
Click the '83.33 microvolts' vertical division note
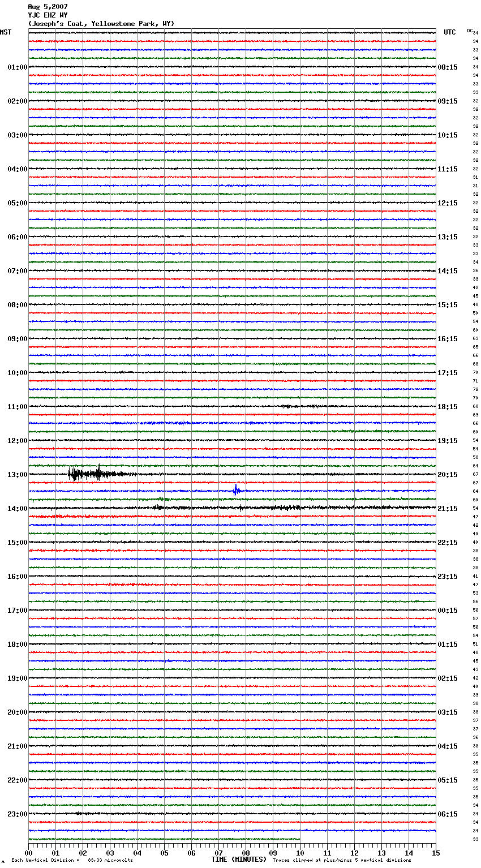110,860
